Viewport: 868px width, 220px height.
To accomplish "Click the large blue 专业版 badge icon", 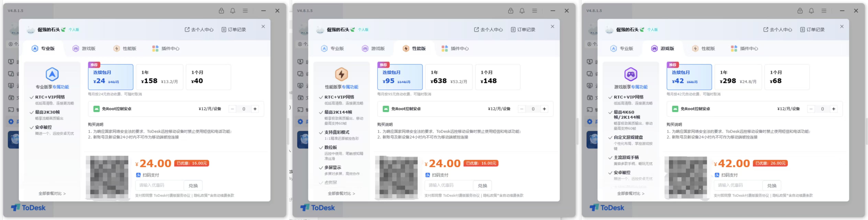I will [52, 74].
